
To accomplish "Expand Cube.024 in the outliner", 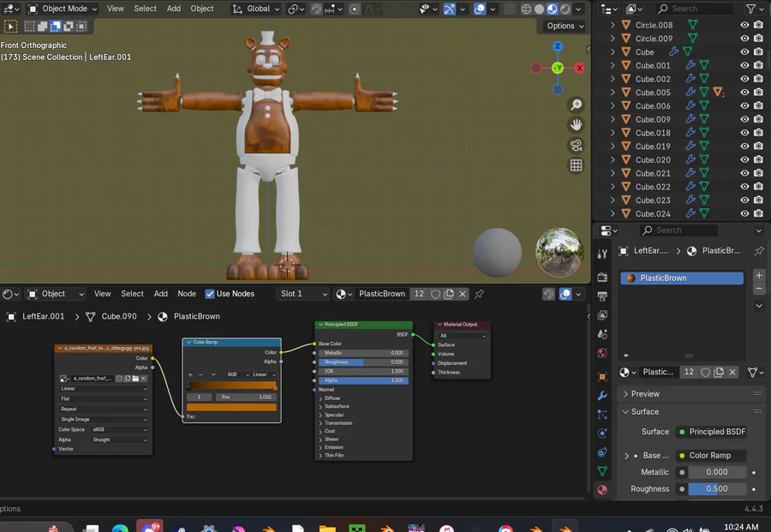I will [x=613, y=214].
